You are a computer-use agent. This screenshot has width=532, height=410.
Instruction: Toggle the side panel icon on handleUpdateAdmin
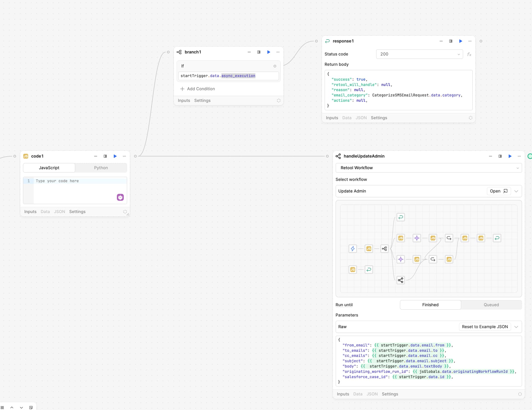pyautogui.click(x=500, y=156)
